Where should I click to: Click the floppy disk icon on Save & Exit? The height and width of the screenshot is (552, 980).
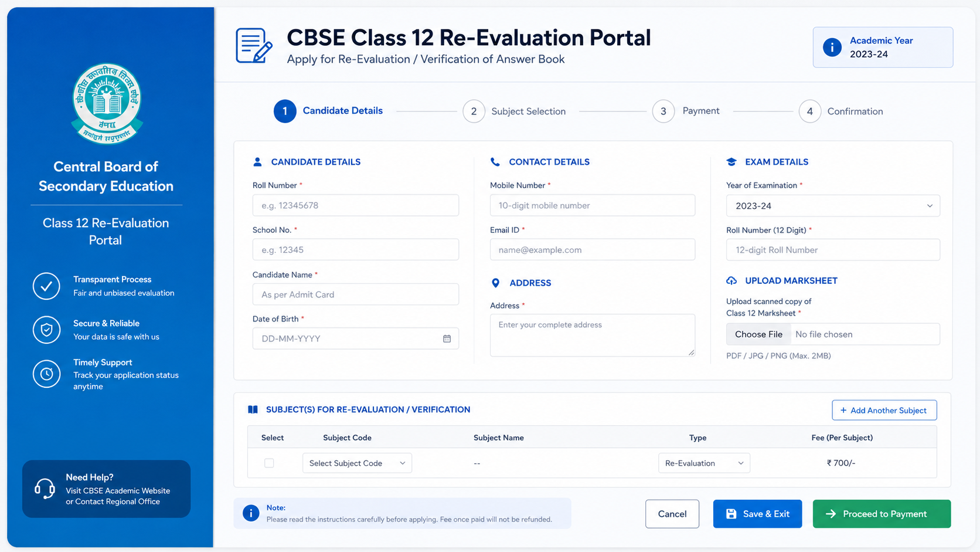click(731, 514)
